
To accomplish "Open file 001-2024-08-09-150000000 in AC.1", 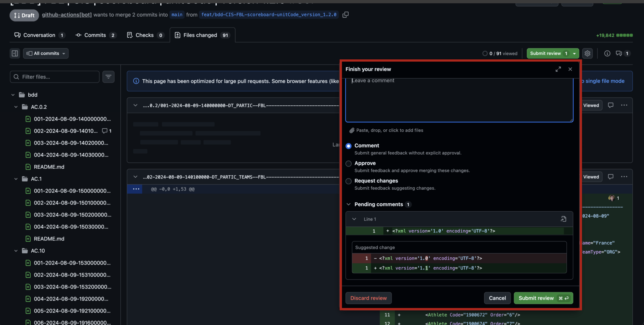I will (72, 191).
